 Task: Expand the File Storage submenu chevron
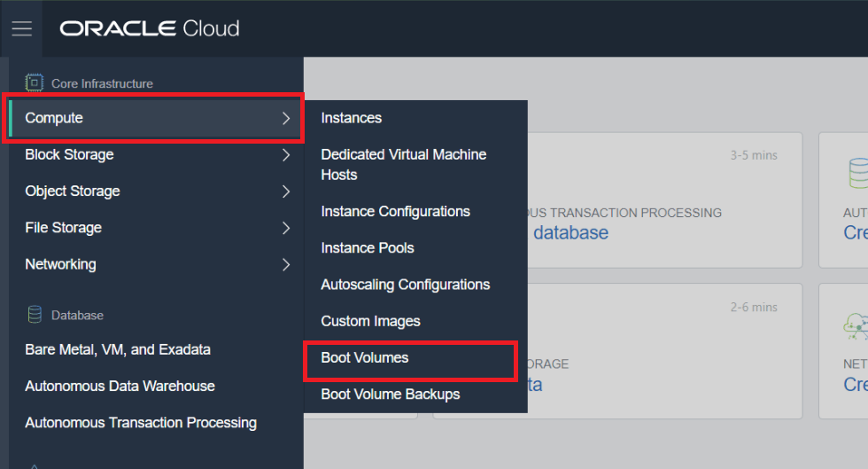[x=285, y=228]
